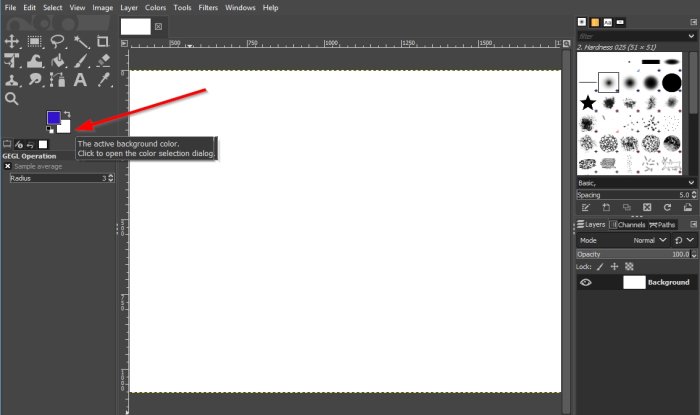The image size is (700, 415).
Task: Edit the selected brush
Action: tap(586, 208)
